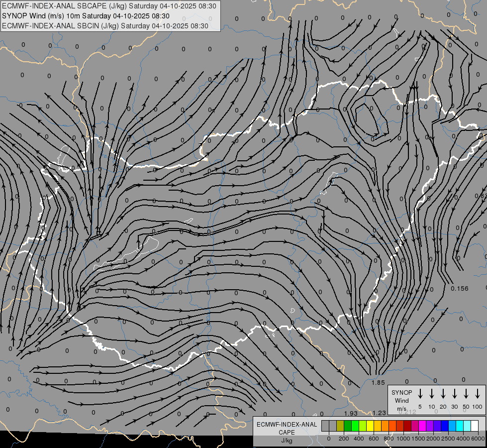The width and height of the screenshot is (487, 448).
Task: Click the 10 label in wind legend
Action: pos(432,407)
